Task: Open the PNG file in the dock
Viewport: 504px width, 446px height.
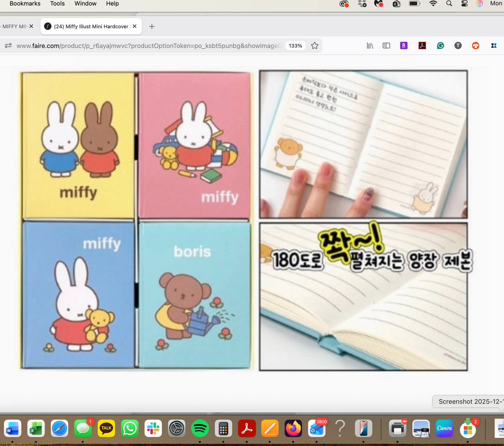Action: (x=499, y=429)
